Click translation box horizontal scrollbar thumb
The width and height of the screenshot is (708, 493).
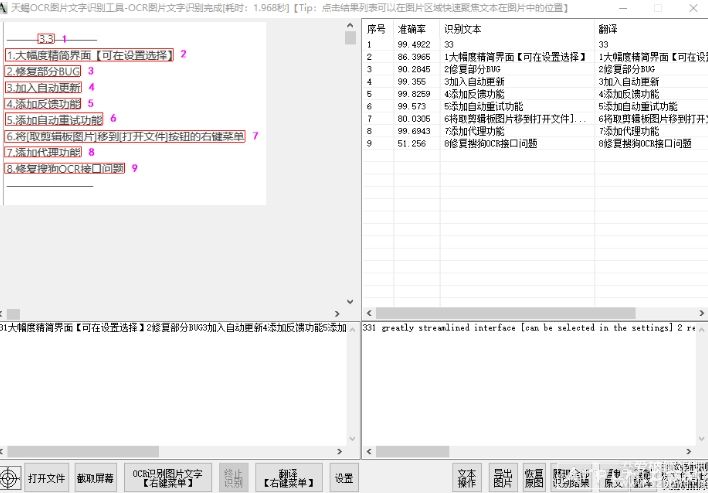[x=413, y=451]
